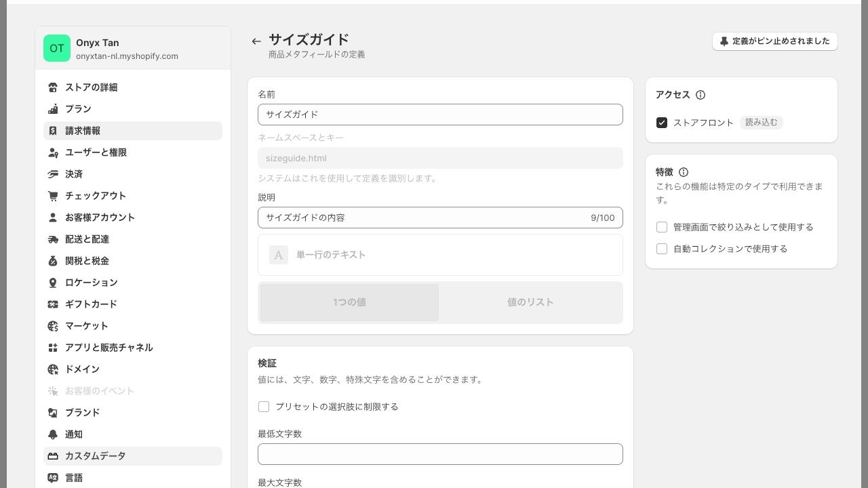Open マーケット settings

(x=133, y=326)
